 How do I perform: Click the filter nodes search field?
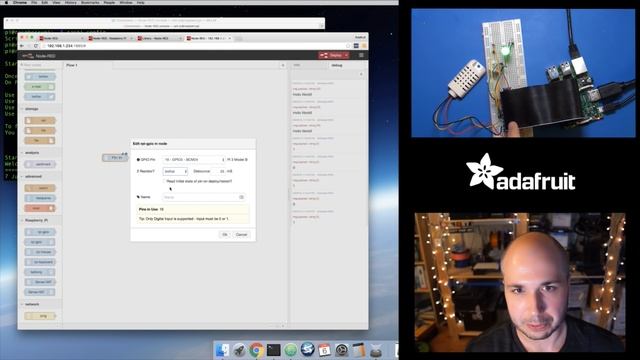pos(40,65)
